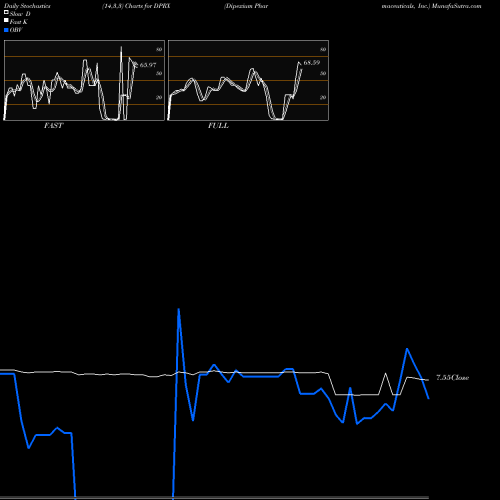This screenshot has height=500, width=500.
Task: Click the 50 axis label in FULL chart
Action: (323, 73)
